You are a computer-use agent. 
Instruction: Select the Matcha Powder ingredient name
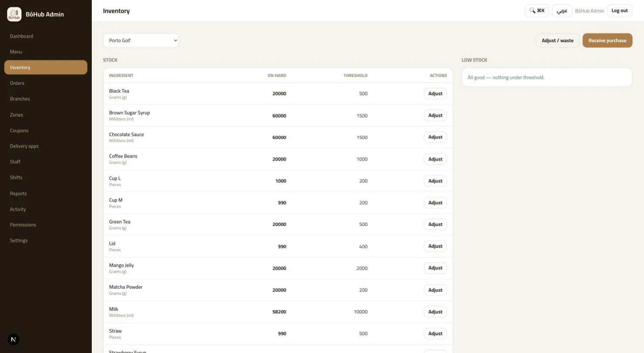pyautogui.click(x=126, y=287)
